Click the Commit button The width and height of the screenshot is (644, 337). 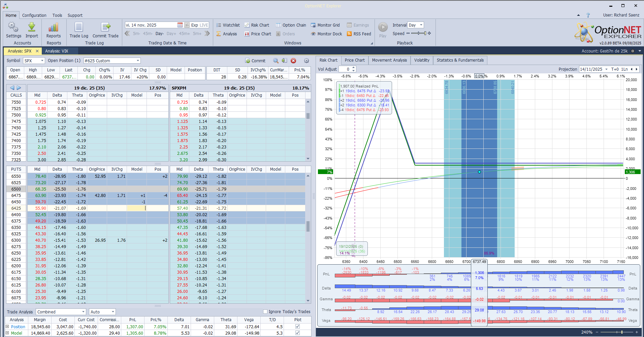pyautogui.click(x=255, y=61)
